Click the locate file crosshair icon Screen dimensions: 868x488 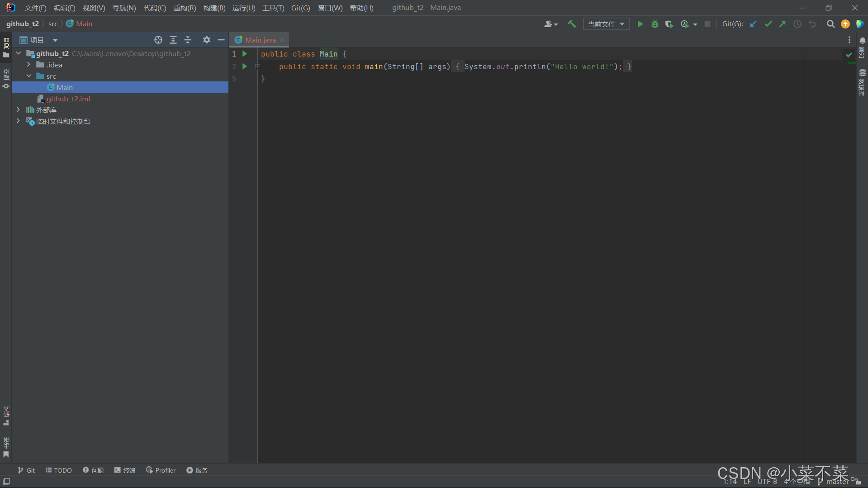coord(158,40)
